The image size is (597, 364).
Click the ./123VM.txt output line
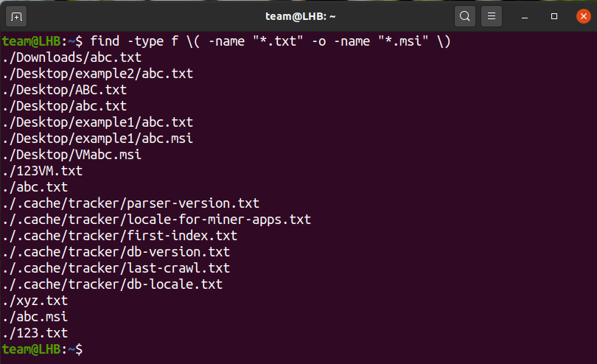pyautogui.click(x=42, y=170)
